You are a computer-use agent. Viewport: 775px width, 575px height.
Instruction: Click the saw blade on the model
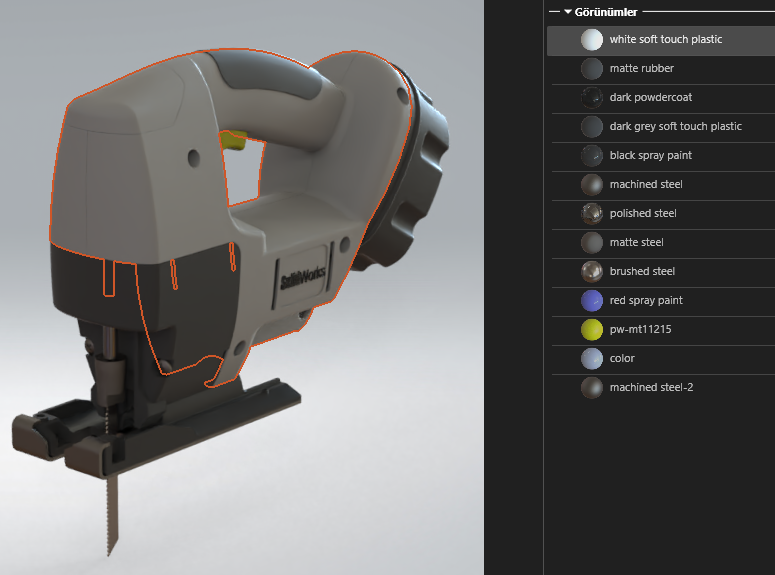(111, 510)
